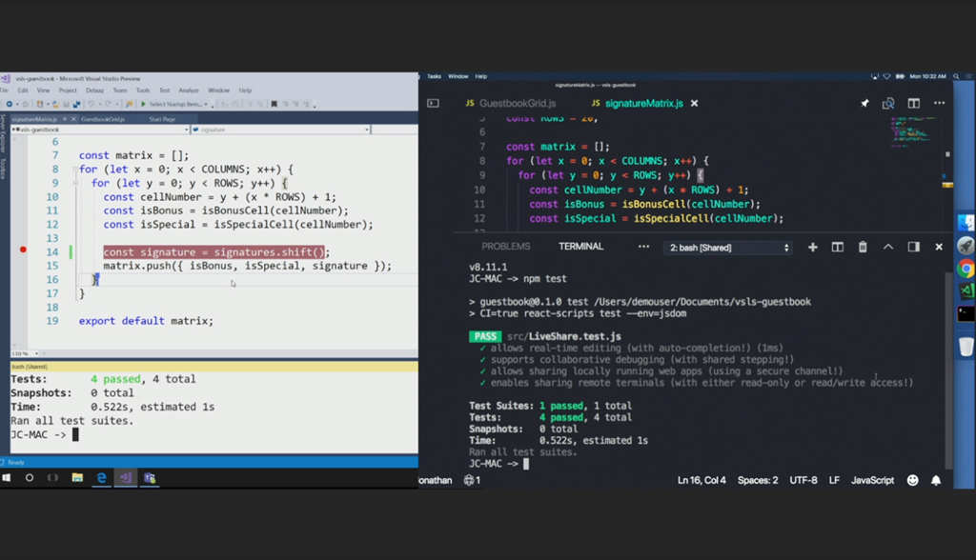Maximize the panel with the chevron-up icon
The height and width of the screenshot is (560, 976).
[x=887, y=247]
